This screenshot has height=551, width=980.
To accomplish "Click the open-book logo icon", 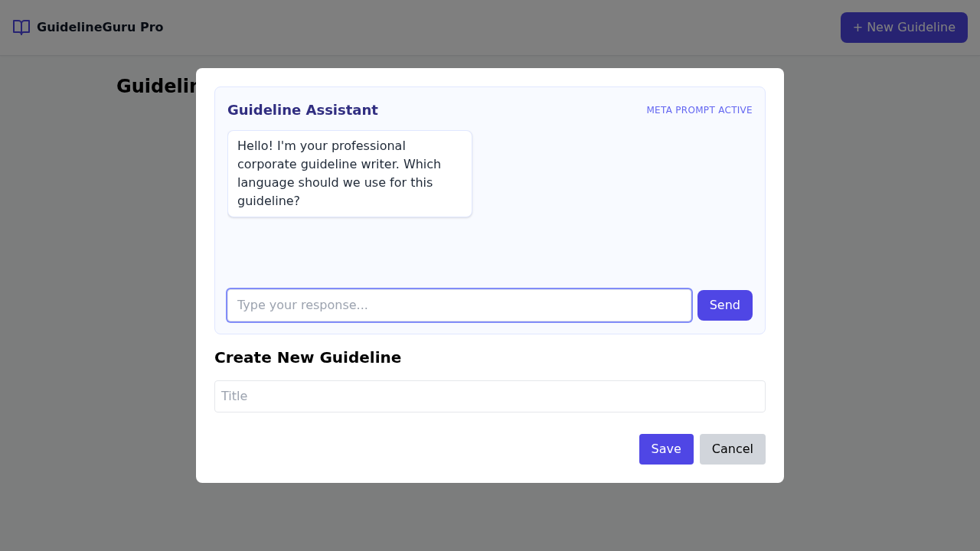I will pos(21,28).
